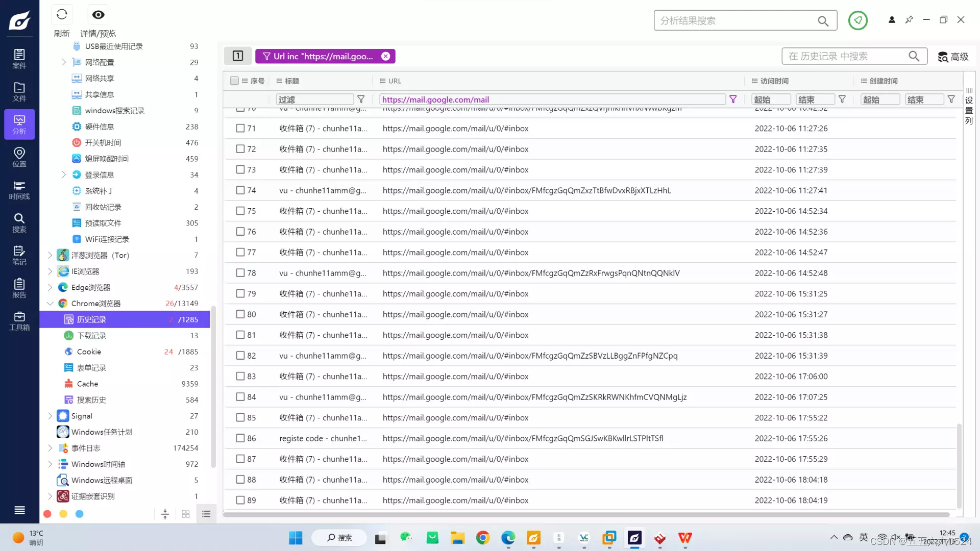Click the red color dot in the tree panel footer
This screenshot has height=551, width=980.
pyautogui.click(x=47, y=514)
